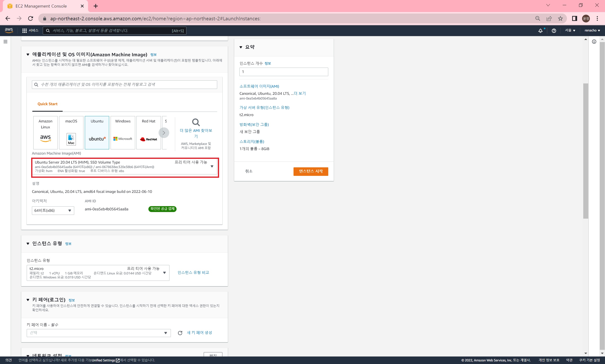Open 쿠키 기본 설정 in footer
Viewport: 605px width, 364px height.
pos(589,360)
